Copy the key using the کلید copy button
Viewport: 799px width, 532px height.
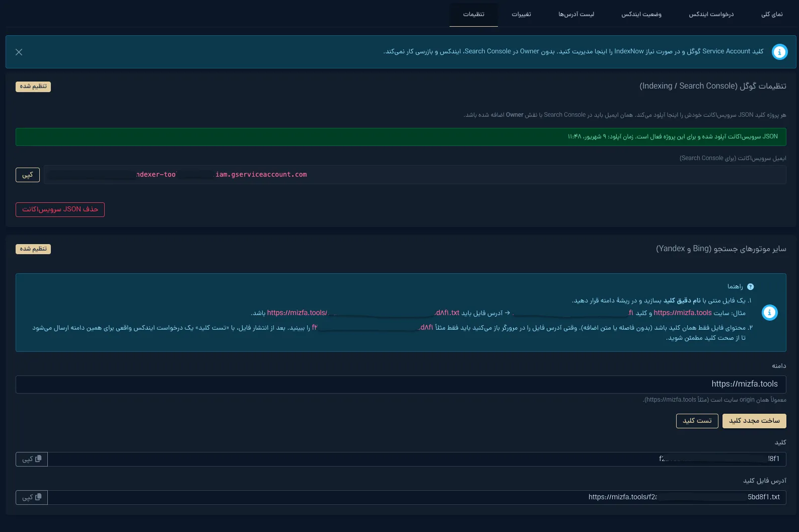(32, 459)
